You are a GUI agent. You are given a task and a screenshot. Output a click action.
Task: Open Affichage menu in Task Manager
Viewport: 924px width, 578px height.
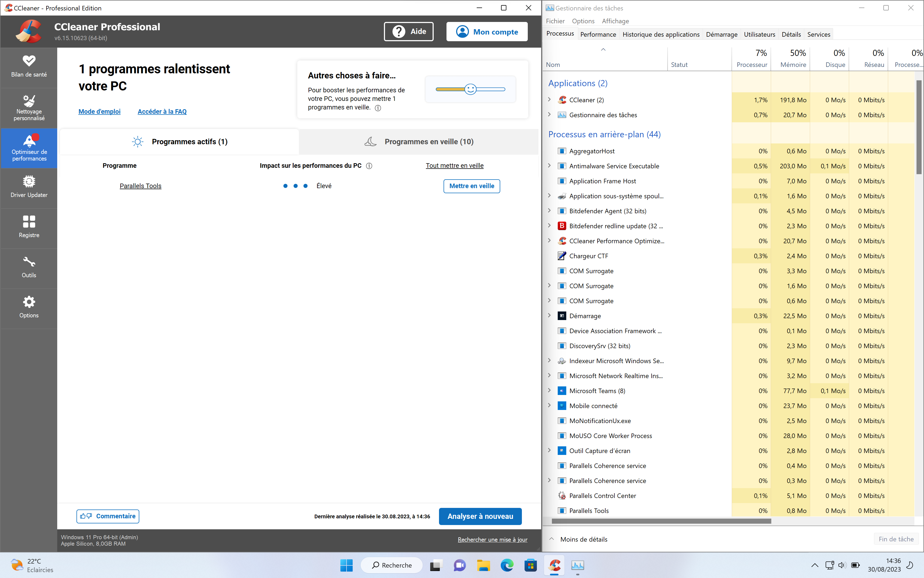pyautogui.click(x=615, y=21)
